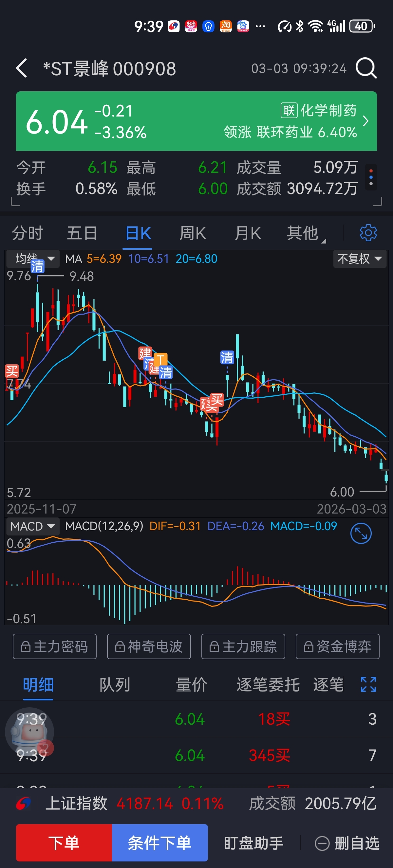The height and width of the screenshot is (868, 393).
Task: Tap the index logo in the bottom ticker
Action: pyautogui.click(x=23, y=803)
